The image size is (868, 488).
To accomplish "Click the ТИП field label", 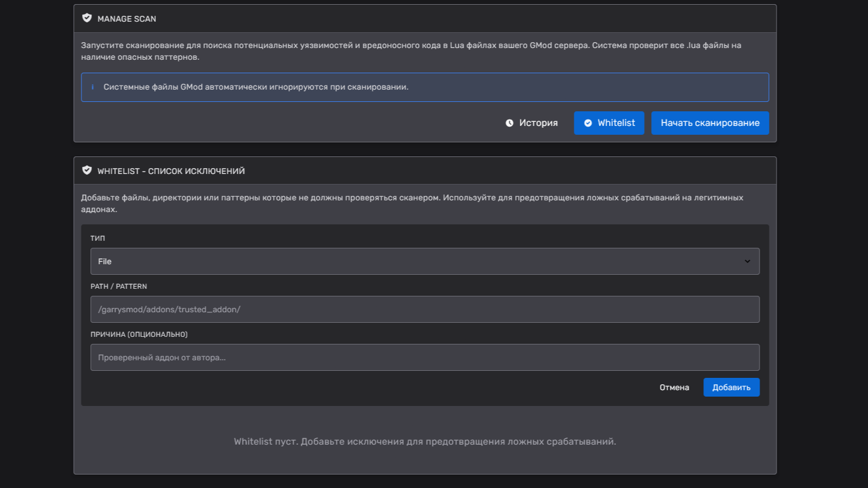I will point(98,238).
